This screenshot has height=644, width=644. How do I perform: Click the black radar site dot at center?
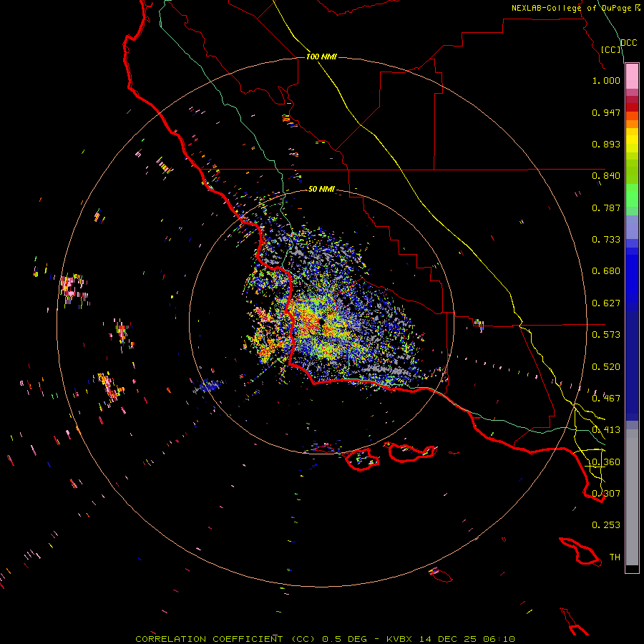(321, 323)
